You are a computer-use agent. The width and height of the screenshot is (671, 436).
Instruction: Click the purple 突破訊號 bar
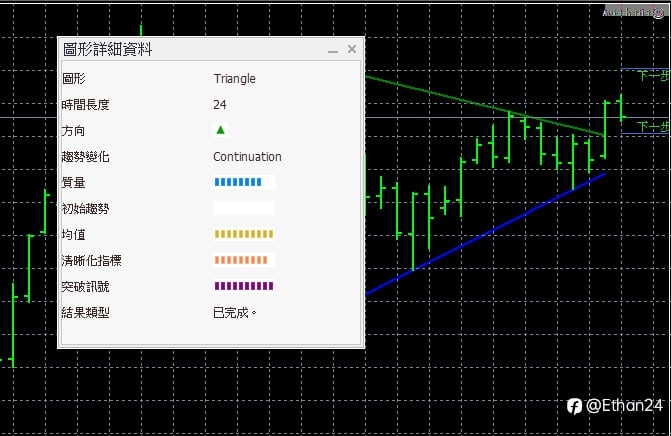tap(244, 286)
